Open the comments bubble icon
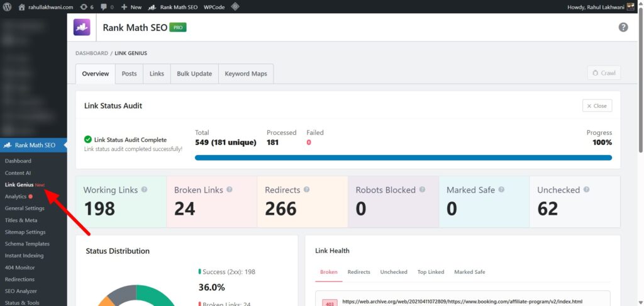This screenshot has height=306, width=644. [x=107, y=7]
